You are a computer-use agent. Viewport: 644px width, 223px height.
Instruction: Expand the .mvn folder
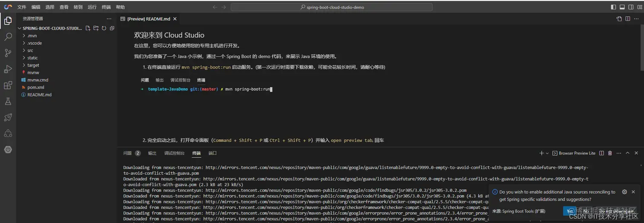pos(66,36)
